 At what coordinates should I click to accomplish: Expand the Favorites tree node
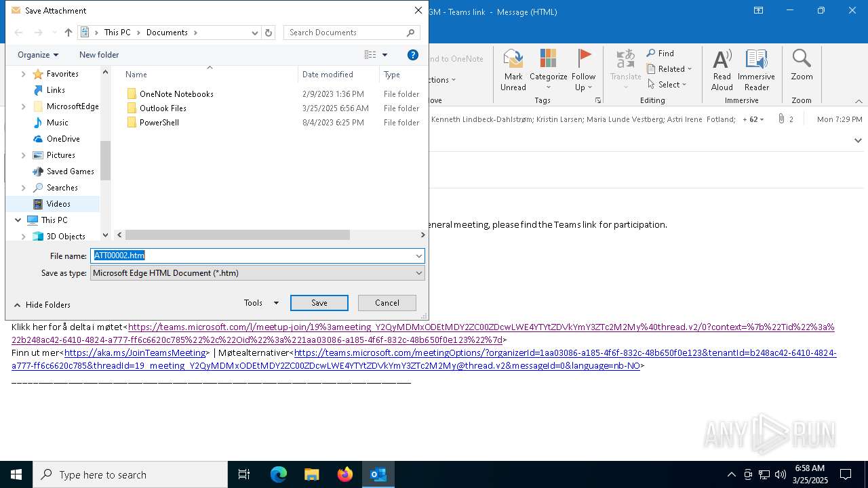[24, 74]
